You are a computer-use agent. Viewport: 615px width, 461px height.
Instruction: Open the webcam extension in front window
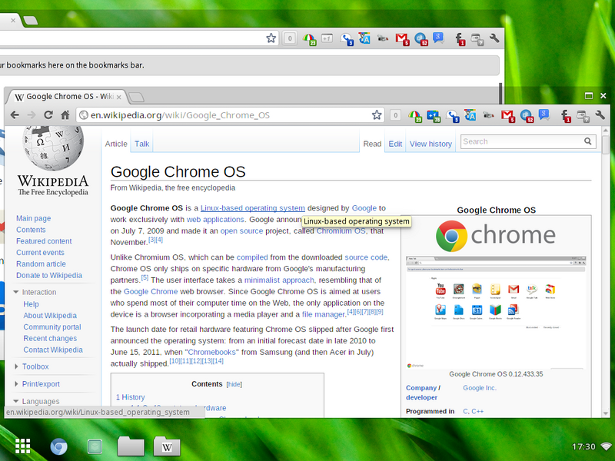click(x=488, y=115)
